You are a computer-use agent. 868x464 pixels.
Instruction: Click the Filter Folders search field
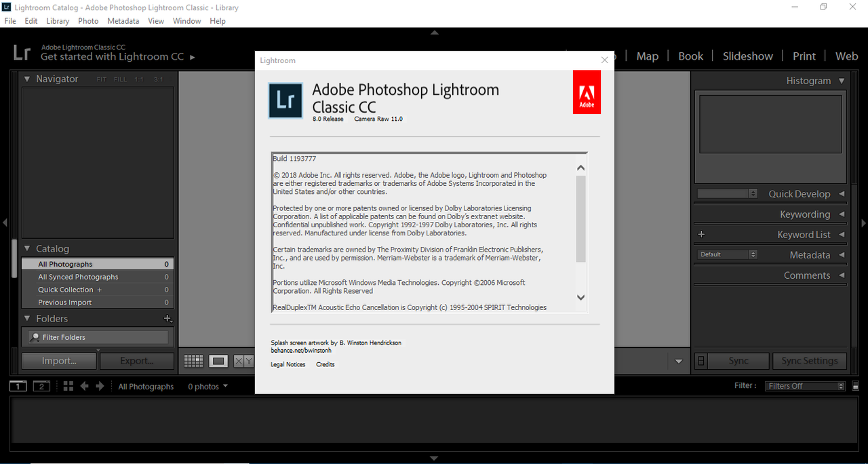98,337
